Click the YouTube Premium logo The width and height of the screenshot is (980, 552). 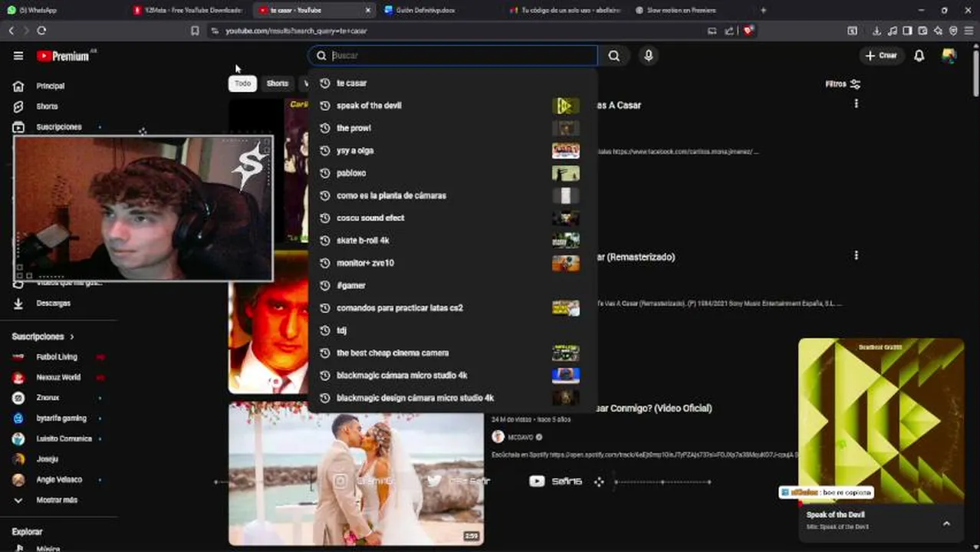63,56
